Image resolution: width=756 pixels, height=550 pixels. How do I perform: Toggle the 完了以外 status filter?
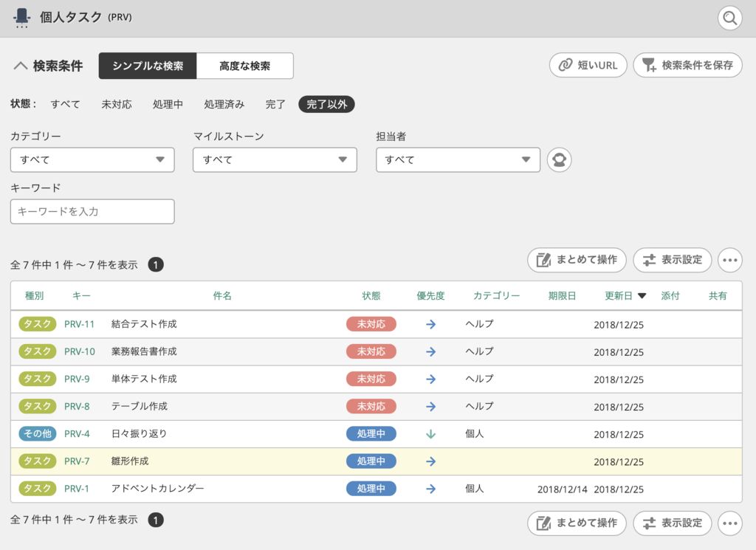[x=327, y=104]
